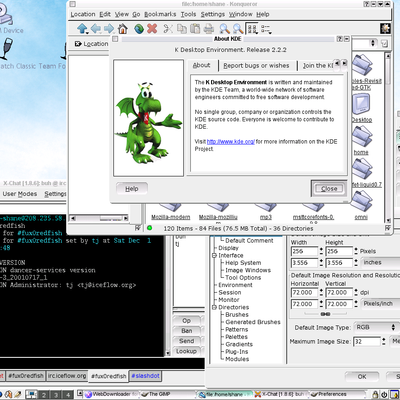Image resolution: width=400 pixels, height=400 pixels.
Task: Stop loading with the red X icon
Action: (x=152, y=29)
